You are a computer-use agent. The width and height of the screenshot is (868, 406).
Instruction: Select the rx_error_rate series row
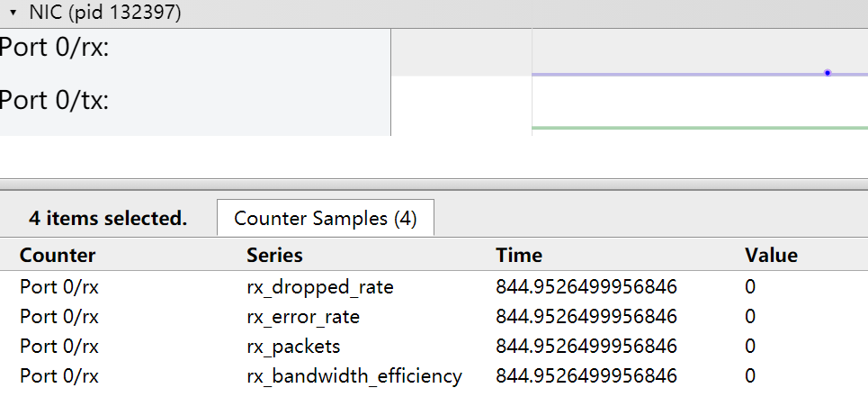click(434, 317)
